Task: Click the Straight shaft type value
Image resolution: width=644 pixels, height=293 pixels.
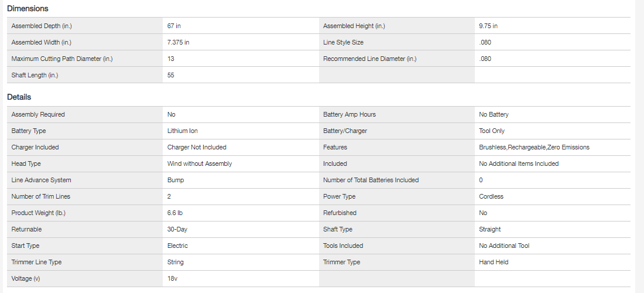Action: coord(490,230)
